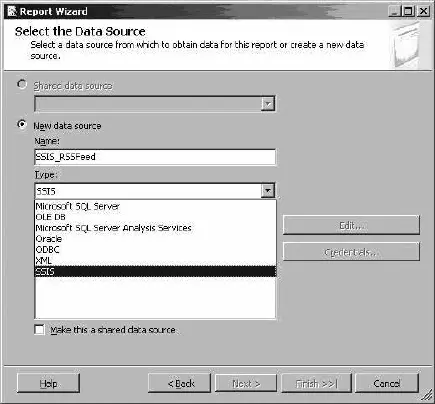Image resolution: width=435 pixels, height=404 pixels.
Task: Choose OLE DB from the type list
Action: pos(155,217)
